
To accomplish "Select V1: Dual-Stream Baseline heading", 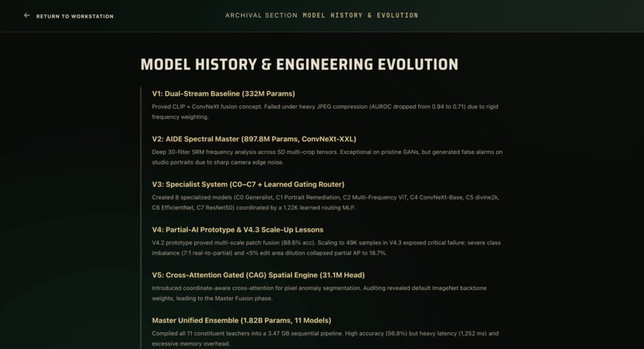I will coord(224,93).
